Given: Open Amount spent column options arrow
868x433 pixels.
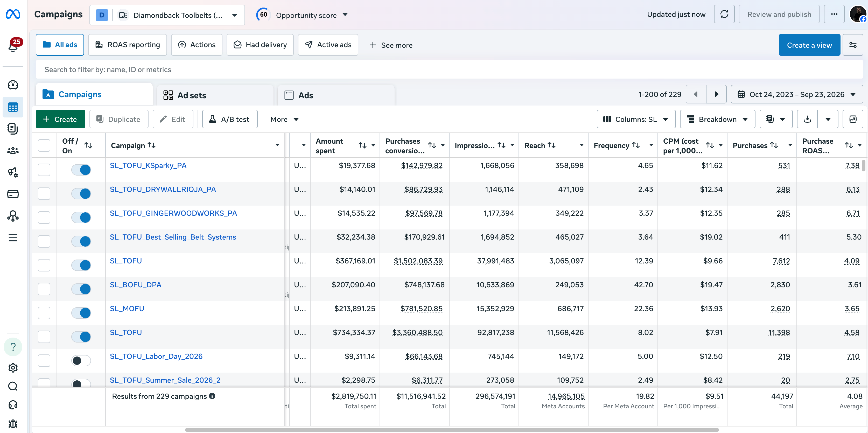Looking at the screenshot, I should [373, 145].
